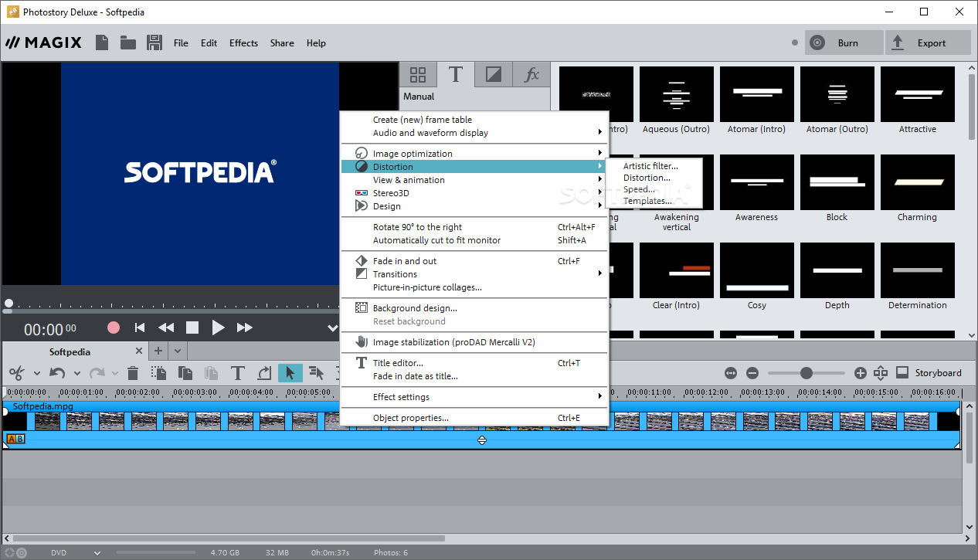Viewport: 978px width, 560px height.
Task: Zoom out the timeline with minus
Action: [x=752, y=373]
